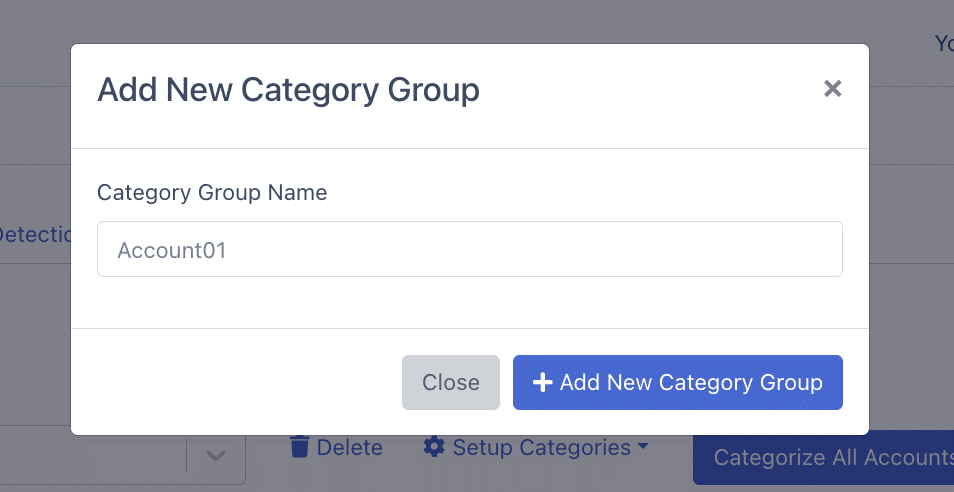Open the Setup Categories menu
Image resolution: width=954 pixels, height=492 pixels.
coord(536,447)
